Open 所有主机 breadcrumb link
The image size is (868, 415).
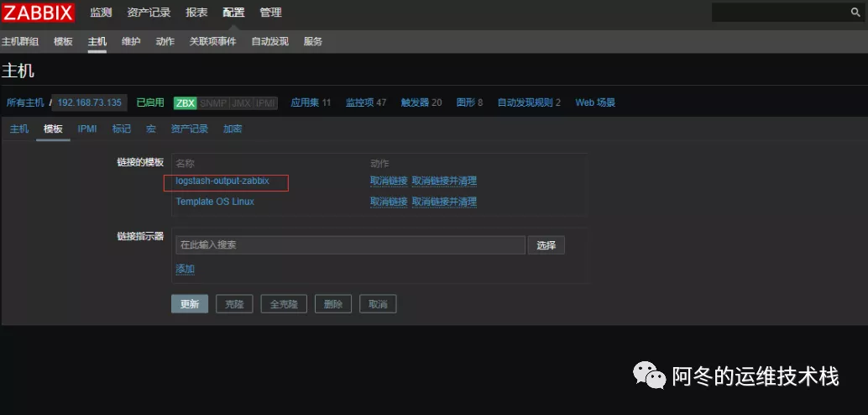pos(25,102)
